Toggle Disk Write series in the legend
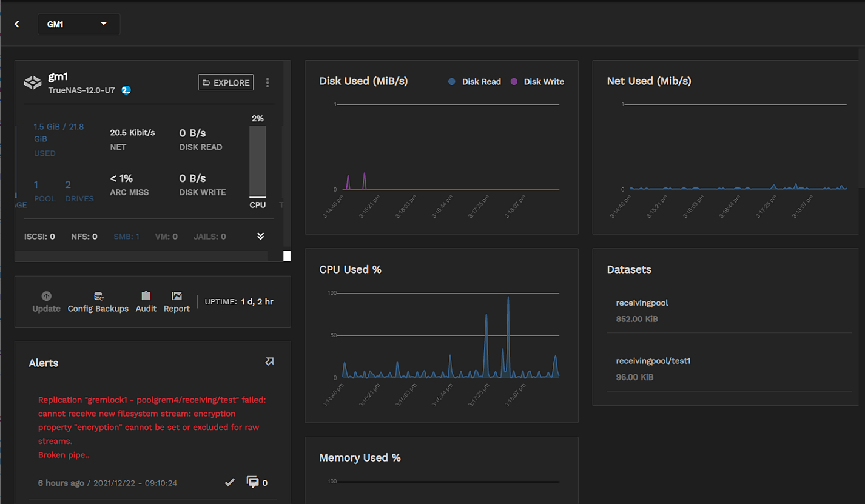 pos(537,82)
